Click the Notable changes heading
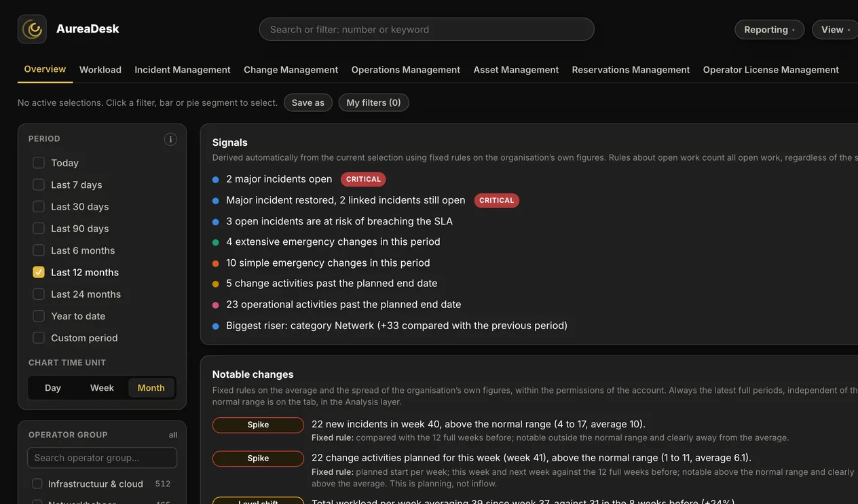858x504 pixels. click(253, 374)
